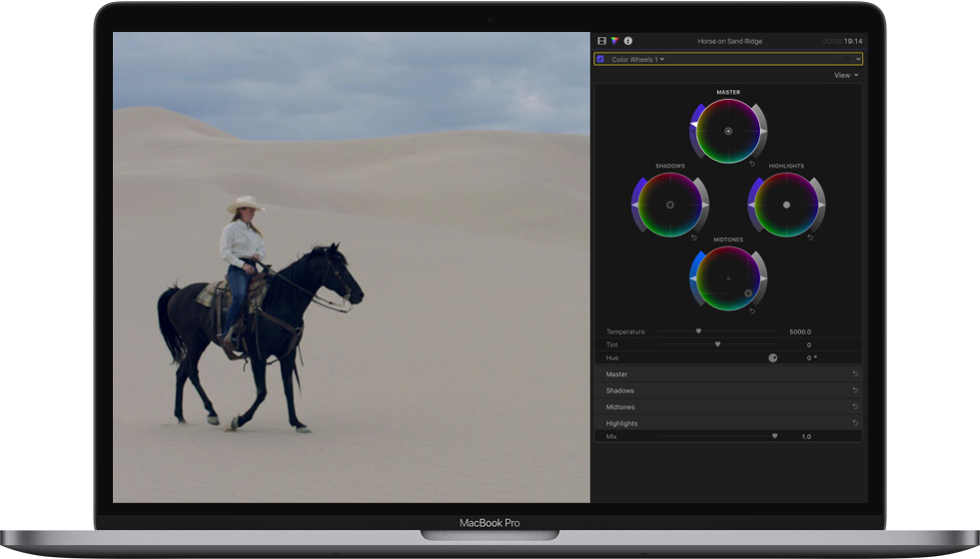
Task: Expand the Highlights parameter section
Action: tap(621, 423)
